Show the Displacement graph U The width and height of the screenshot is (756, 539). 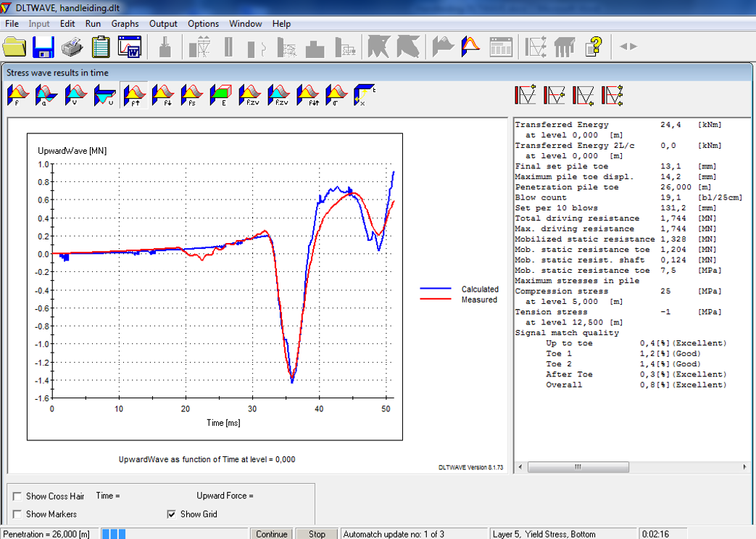coord(103,94)
